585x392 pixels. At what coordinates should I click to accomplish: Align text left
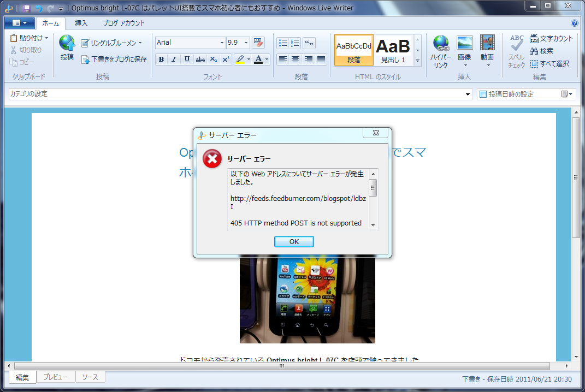click(283, 60)
